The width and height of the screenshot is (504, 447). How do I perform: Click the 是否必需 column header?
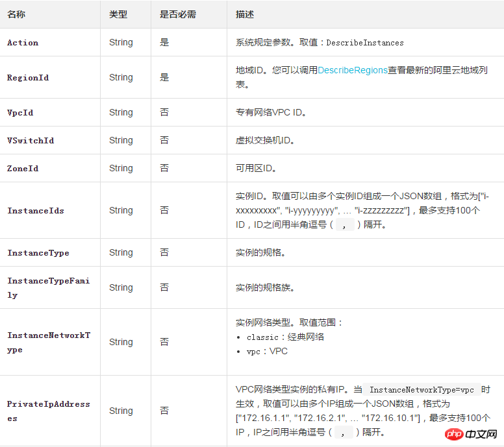[178, 14]
